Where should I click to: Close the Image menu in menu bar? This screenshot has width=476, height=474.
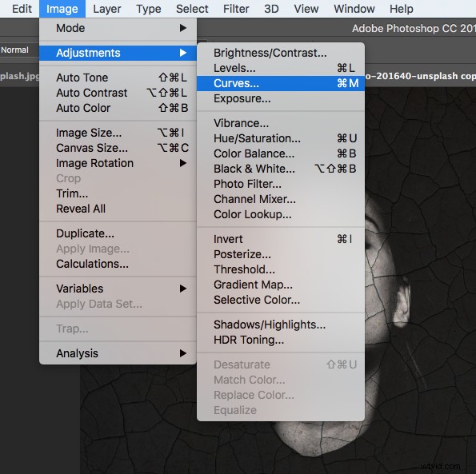pyautogui.click(x=62, y=9)
